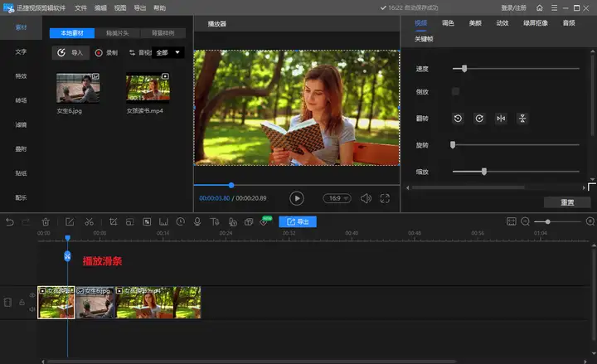Select the crop tool
The image size is (597, 364).
point(113,222)
